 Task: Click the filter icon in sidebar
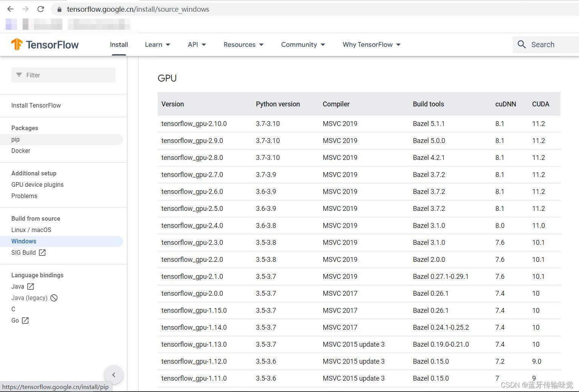click(x=19, y=75)
